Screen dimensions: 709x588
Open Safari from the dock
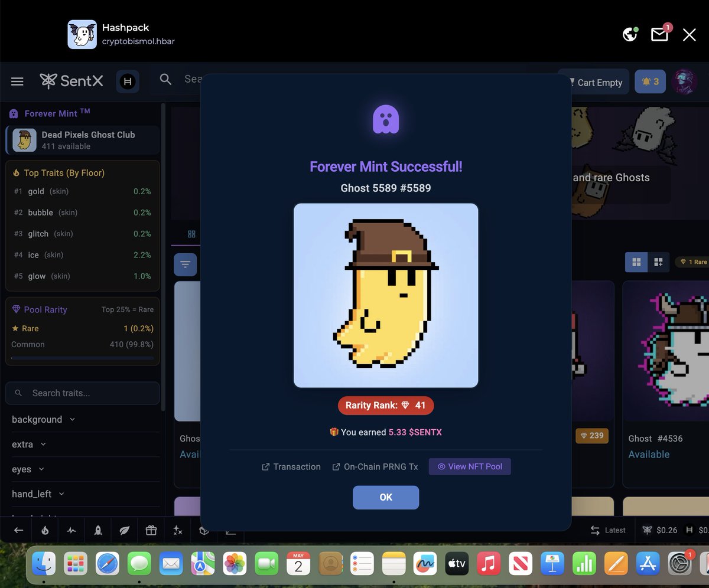pyautogui.click(x=108, y=564)
